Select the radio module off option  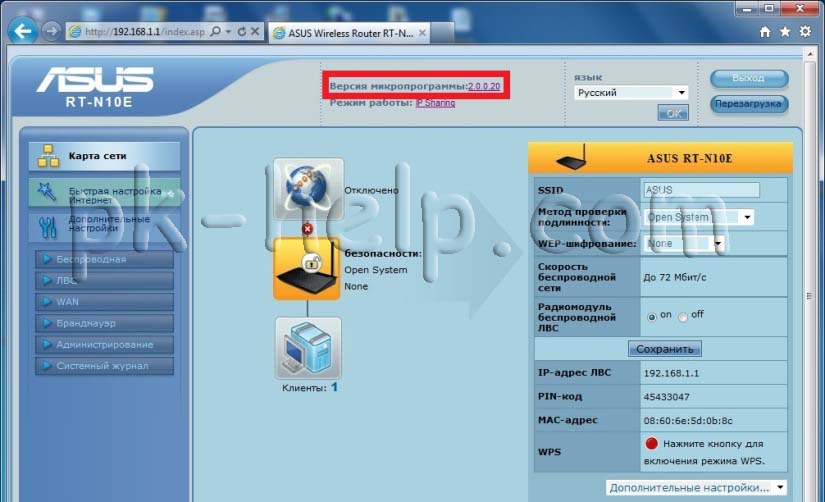683,317
